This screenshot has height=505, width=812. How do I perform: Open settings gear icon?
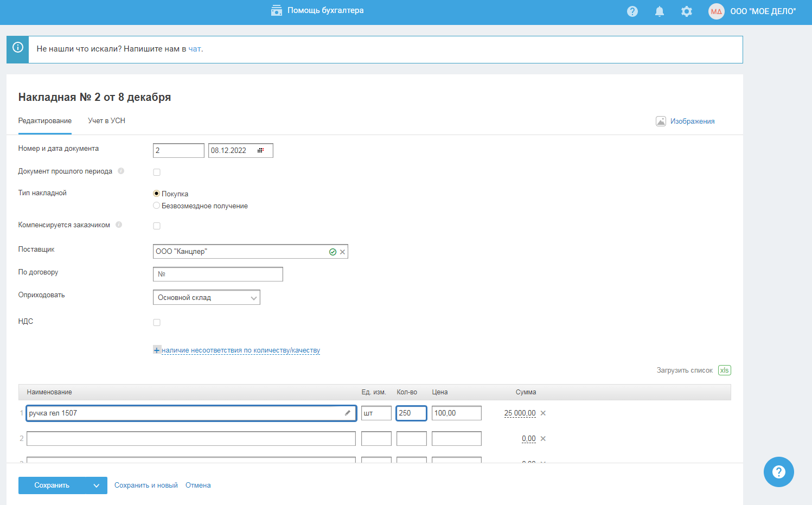click(x=686, y=11)
